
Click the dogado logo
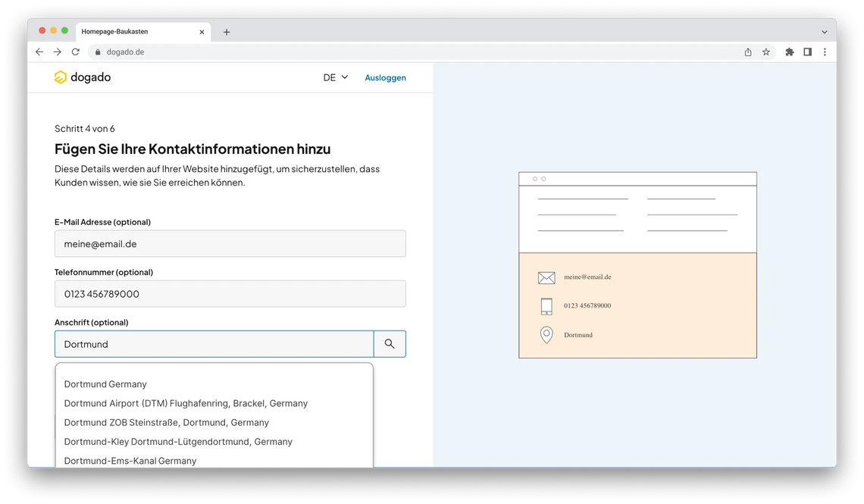point(82,77)
